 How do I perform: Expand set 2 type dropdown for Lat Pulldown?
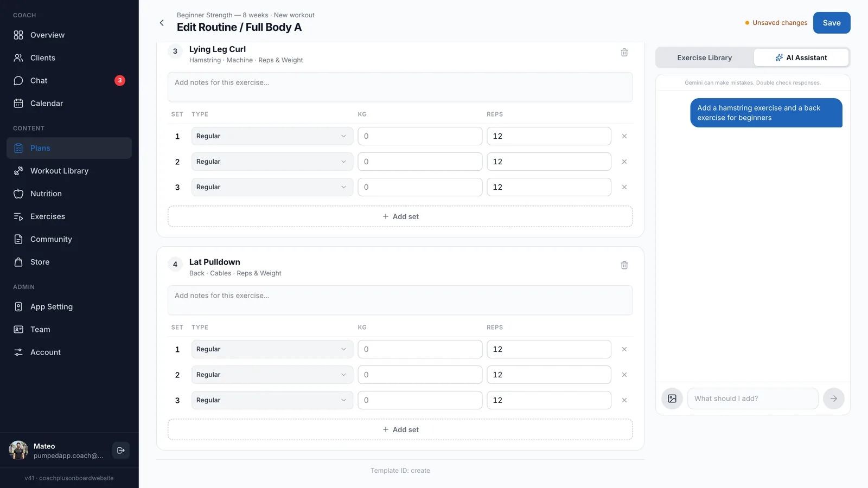click(x=272, y=375)
